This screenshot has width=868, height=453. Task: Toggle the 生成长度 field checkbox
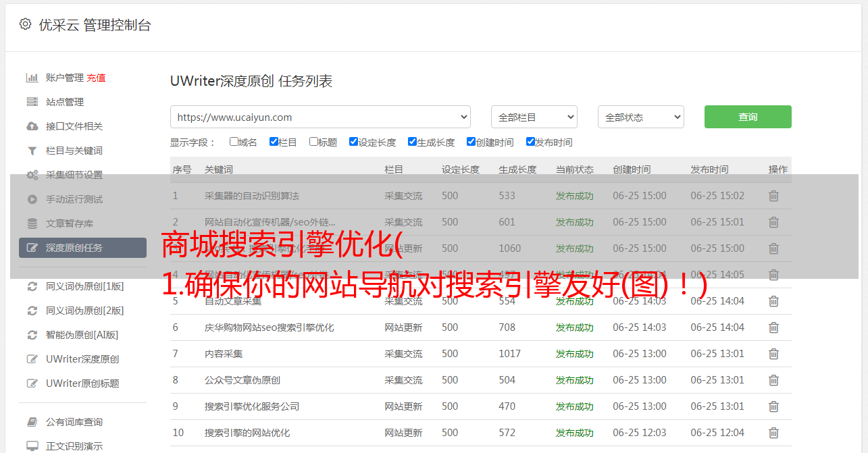pos(412,142)
